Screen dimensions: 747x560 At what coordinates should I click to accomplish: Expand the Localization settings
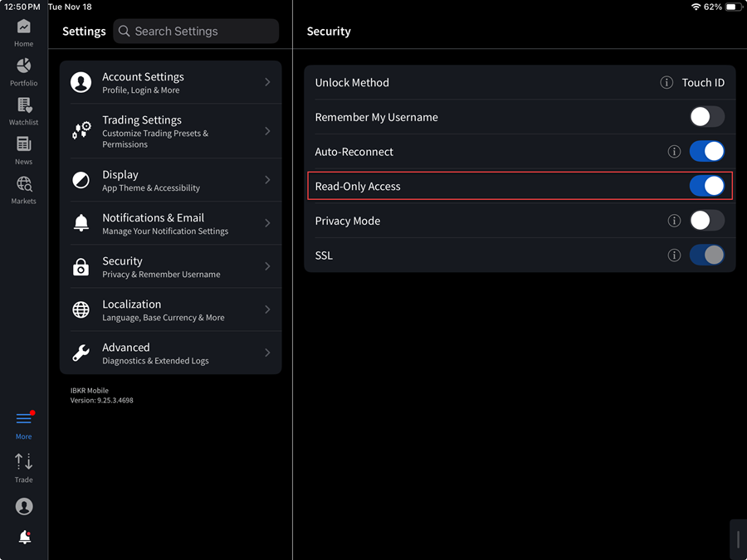pos(170,309)
